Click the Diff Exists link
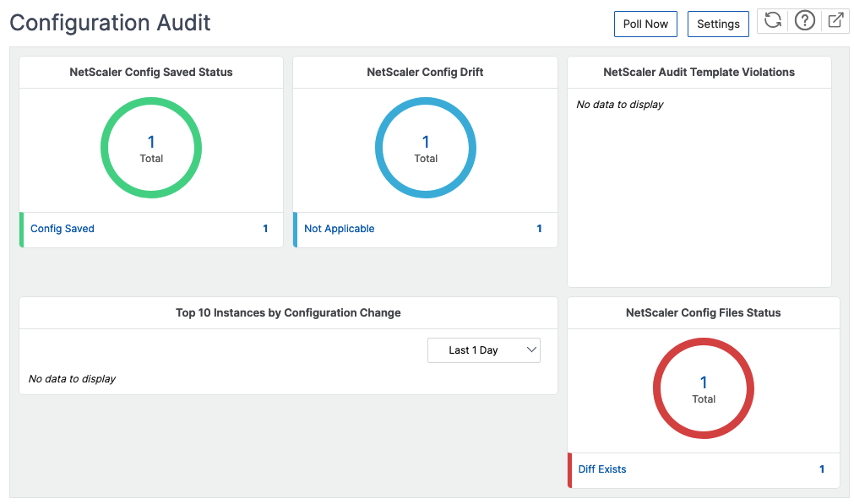The width and height of the screenshot is (854, 504). (x=601, y=469)
